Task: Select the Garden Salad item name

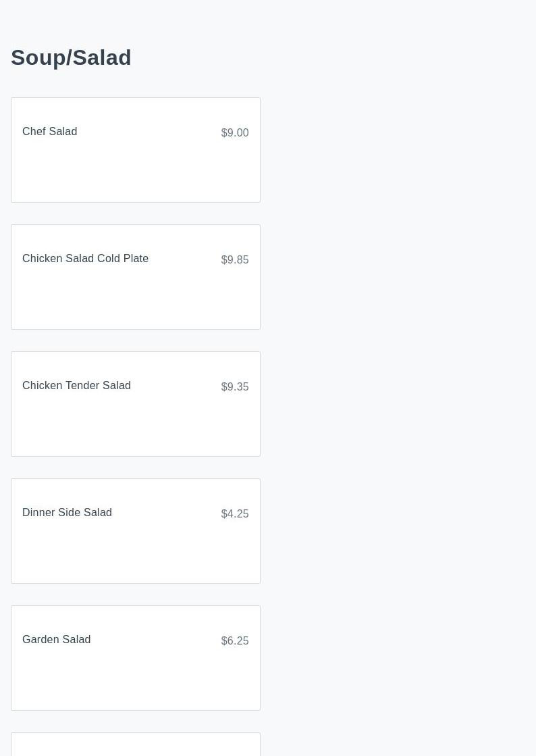Action: pos(56,640)
